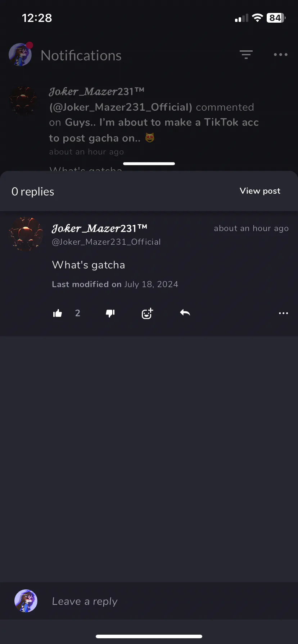Tap your avatar next to reply field
298x644 pixels.
coord(26,601)
